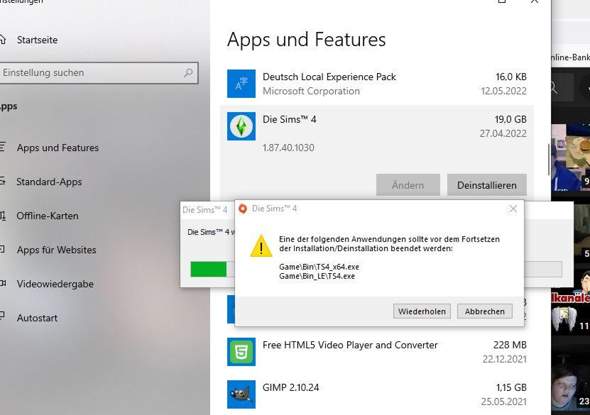The height and width of the screenshot is (415, 590).
Task: Click the apps list vertical scrollbar
Action: (x=549, y=160)
